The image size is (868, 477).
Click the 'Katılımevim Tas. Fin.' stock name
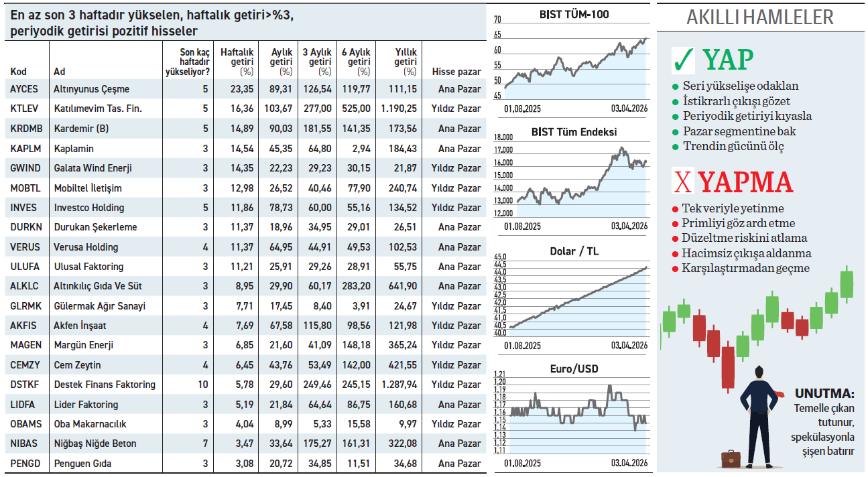[98, 109]
